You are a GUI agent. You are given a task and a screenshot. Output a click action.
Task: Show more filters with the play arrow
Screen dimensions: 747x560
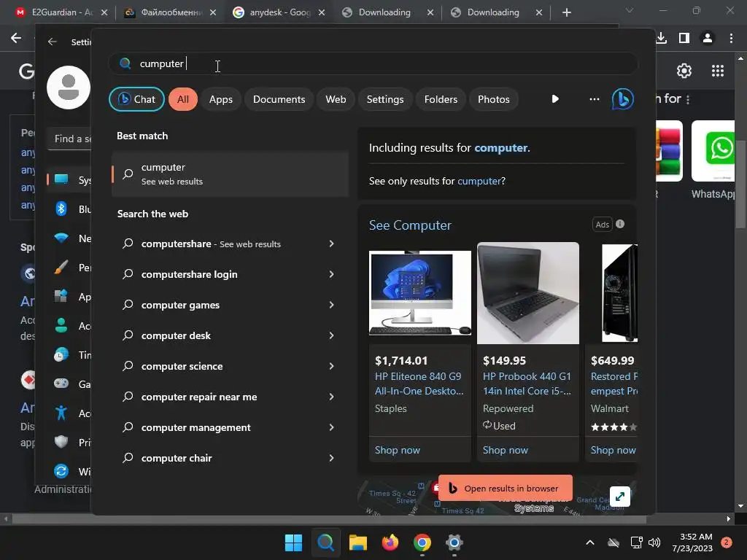555,99
